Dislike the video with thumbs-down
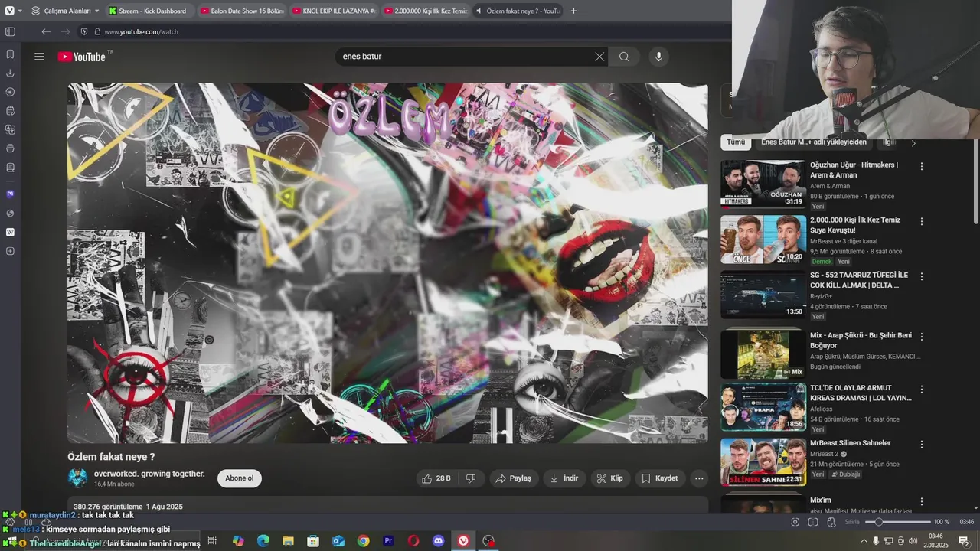This screenshot has width=980, height=551. pos(471,478)
